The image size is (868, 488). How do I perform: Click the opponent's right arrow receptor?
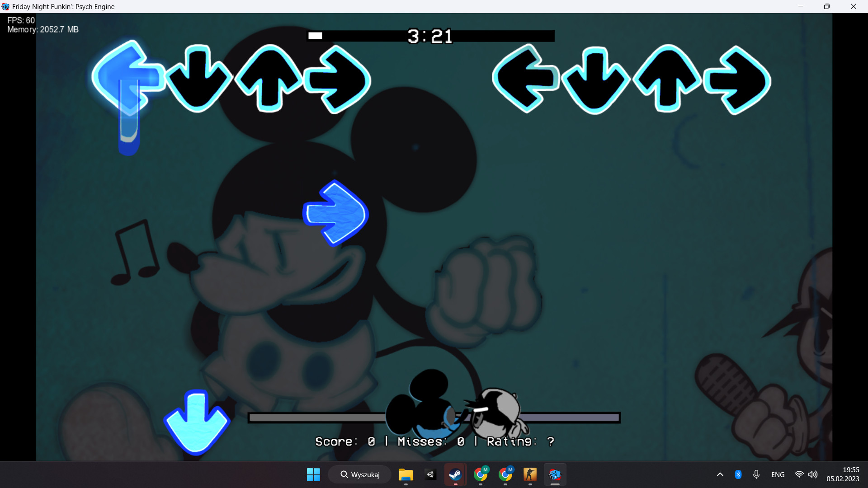pyautogui.click(x=337, y=79)
